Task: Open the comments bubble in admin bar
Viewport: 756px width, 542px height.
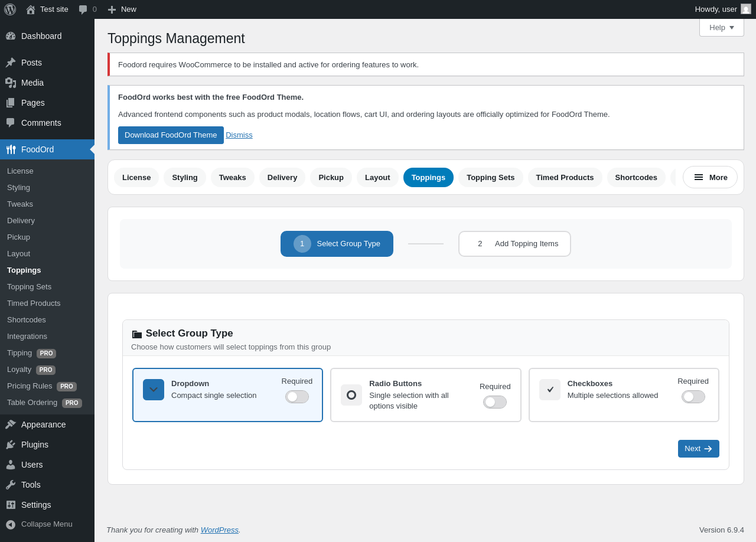Action: click(x=83, y=9)
